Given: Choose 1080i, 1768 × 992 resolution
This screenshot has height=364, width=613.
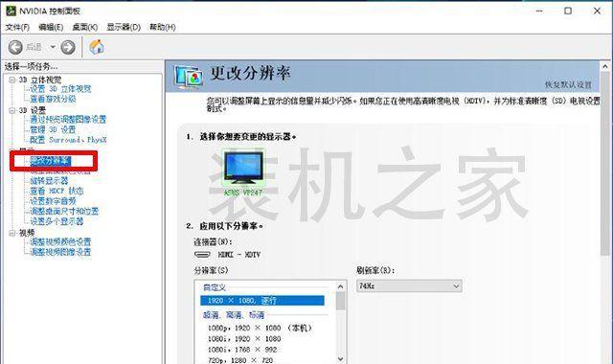Looking at the screenshot, I should [x=242, y=350].
